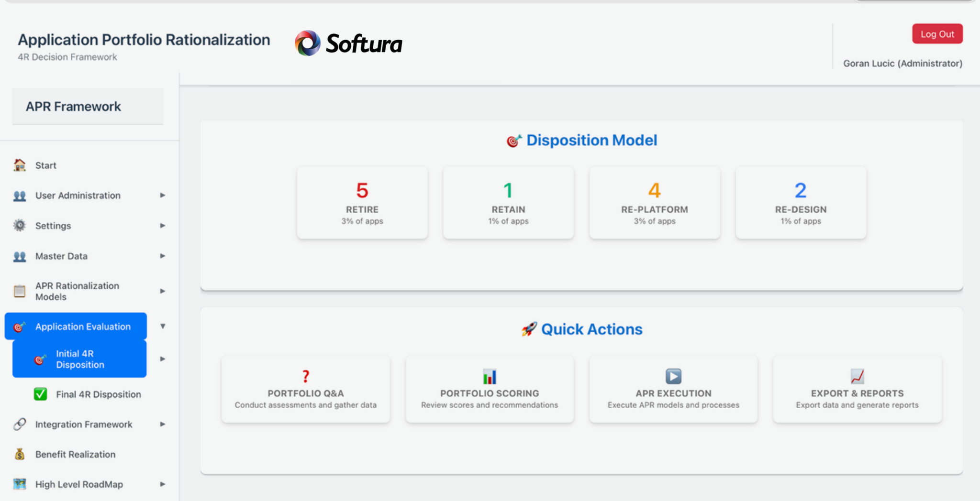This screenshot has height=501, width=980.
Task: Click the green checkmark by Final 4R Disposition
Action: coord(41,394)
